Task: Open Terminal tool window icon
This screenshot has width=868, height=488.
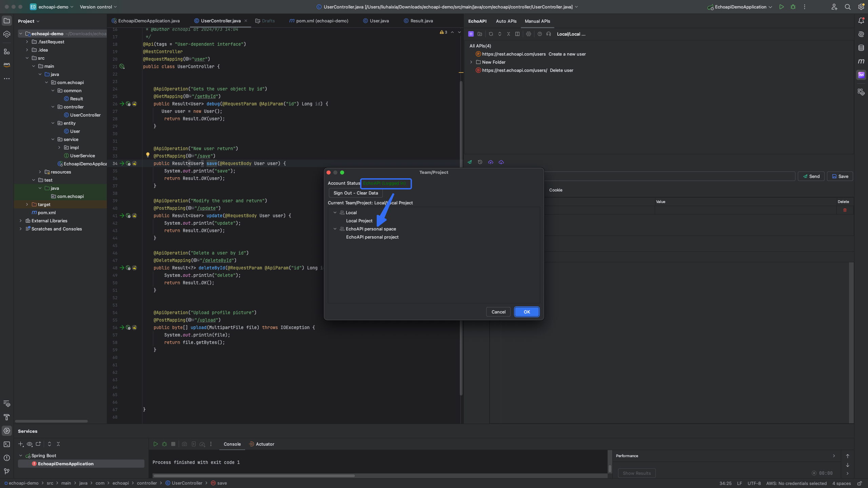Action: click(7, 444)
